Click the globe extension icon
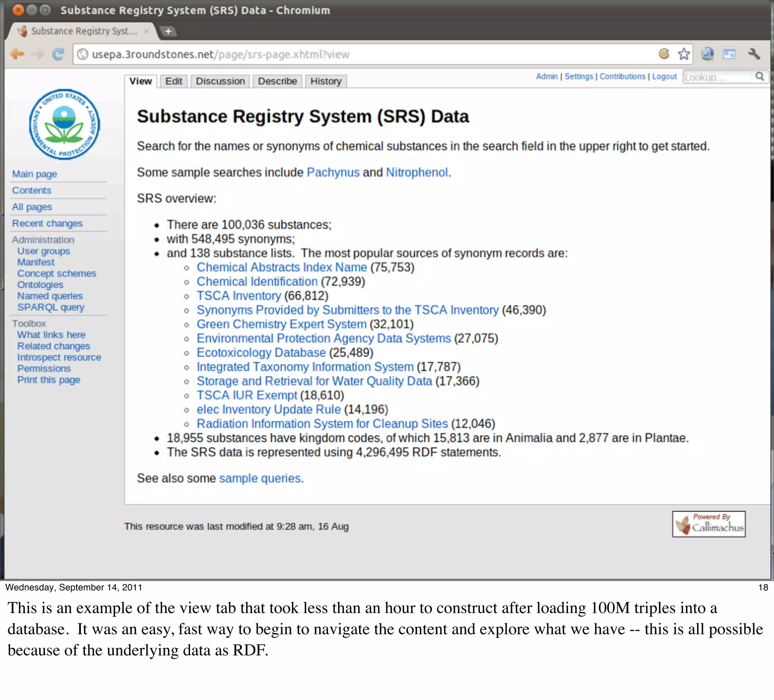This screenshot has height=700, width=774. pyautogui.click(x=707, y=54)
